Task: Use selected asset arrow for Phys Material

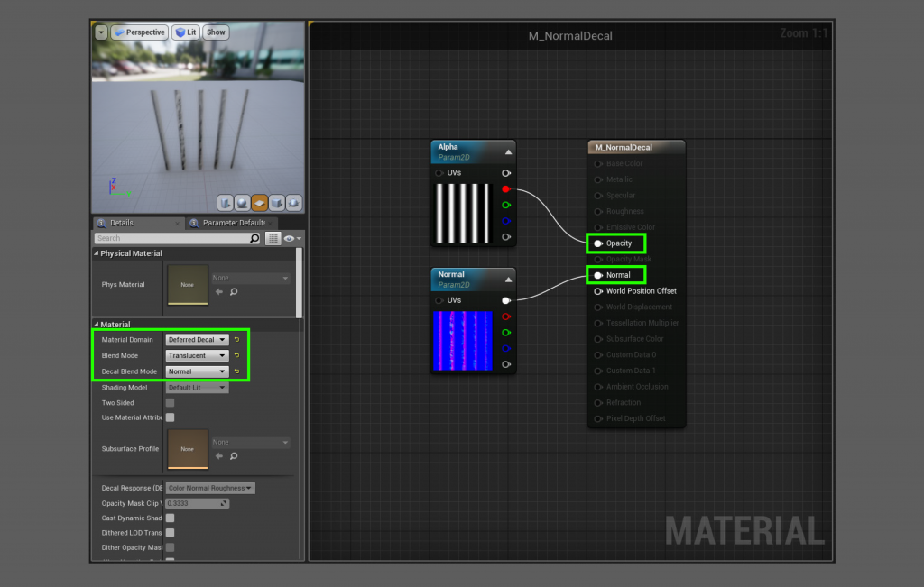Action: click(219, 292)
